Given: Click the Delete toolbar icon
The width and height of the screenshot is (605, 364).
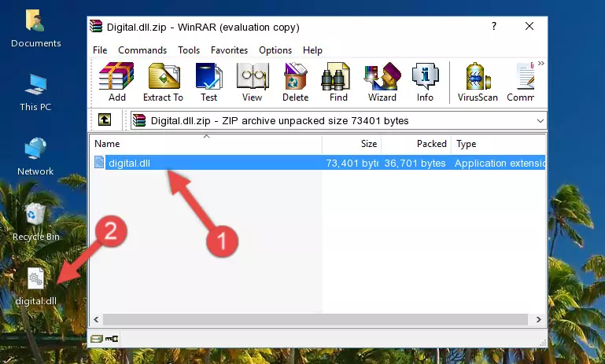Looking at the screenshot, I should pos(296,82).
